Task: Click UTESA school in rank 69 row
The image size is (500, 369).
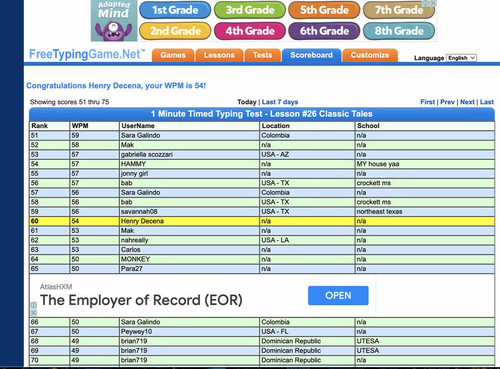Action: click(x=368, y=351)
